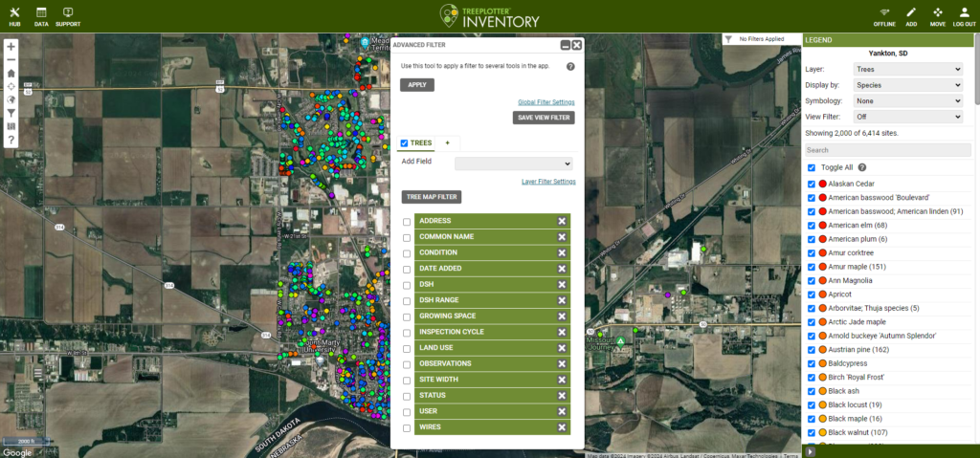Viewport: 980px width, 458px height.
Task: Check the USER filter checkbox
Action: [x=407, y=412]
